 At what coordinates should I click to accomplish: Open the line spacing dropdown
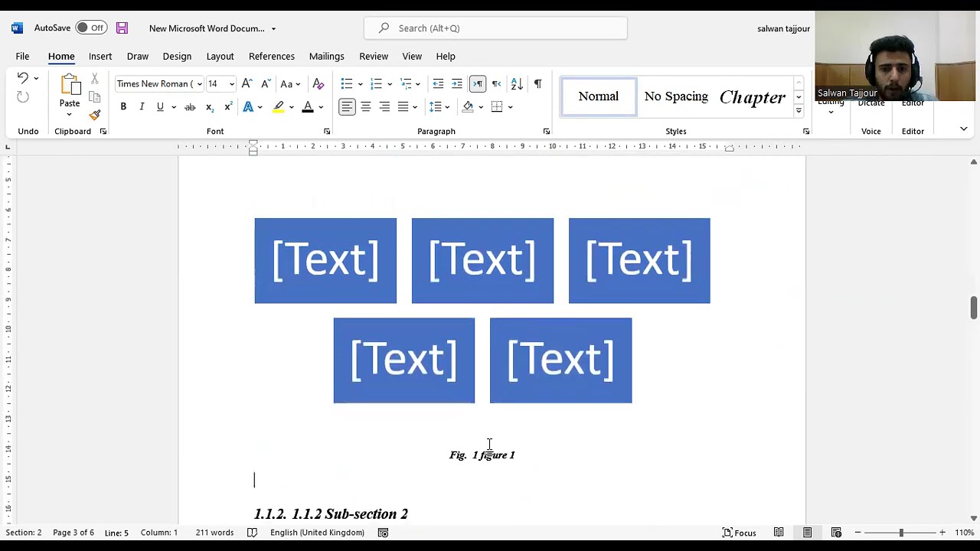447,107
